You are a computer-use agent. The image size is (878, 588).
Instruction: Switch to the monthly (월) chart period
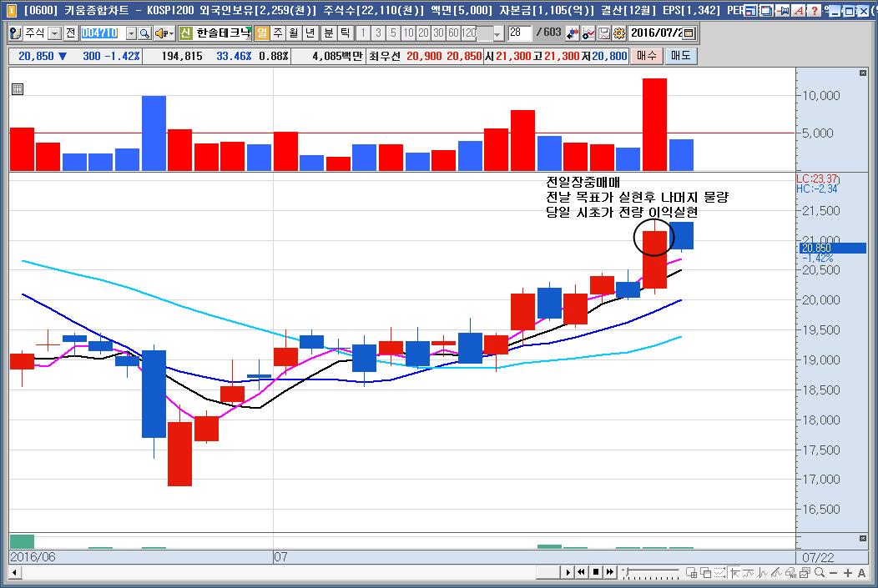pos(294,33)
